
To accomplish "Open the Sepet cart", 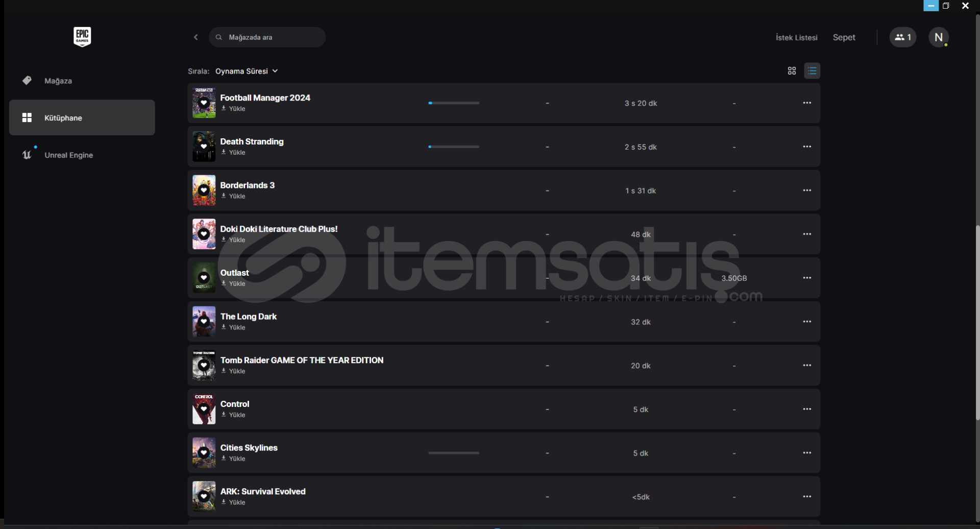I will (844, 37).
